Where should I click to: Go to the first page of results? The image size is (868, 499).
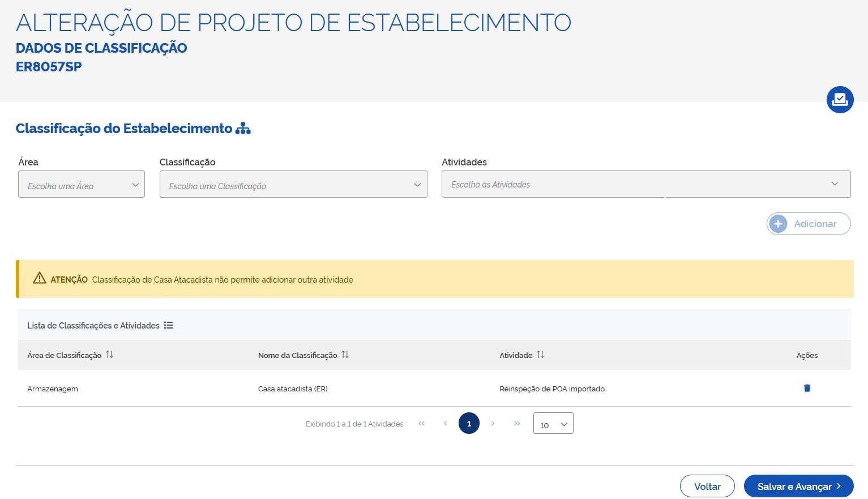tap(421, 424)
